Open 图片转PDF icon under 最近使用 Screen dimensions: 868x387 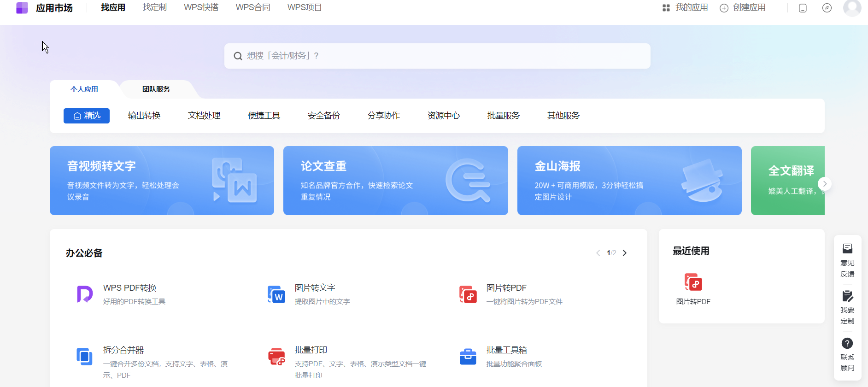[693, 282]
